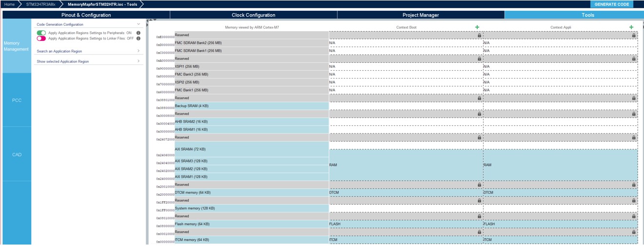This screenshot has height=246, width=644.
Task: Click Context Appli lock in 0x24072000 Reserved row
Action: pos(634,138)
